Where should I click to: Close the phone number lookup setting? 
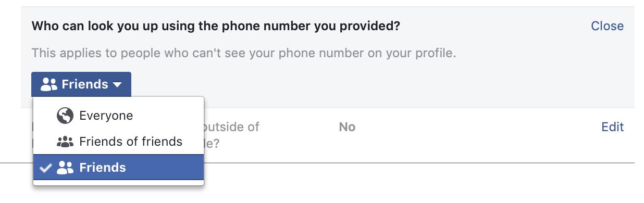point(607,26)
